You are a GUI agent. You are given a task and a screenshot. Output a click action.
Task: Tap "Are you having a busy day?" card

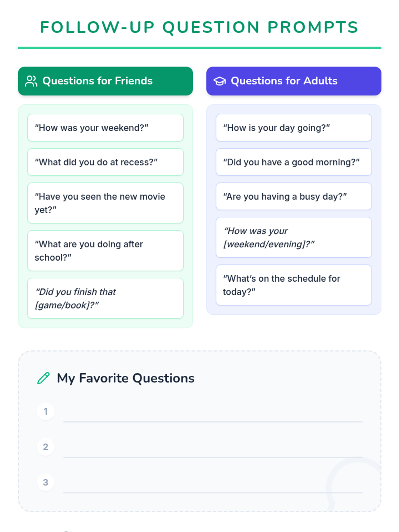pyautogui.click(x=293, y=196)
